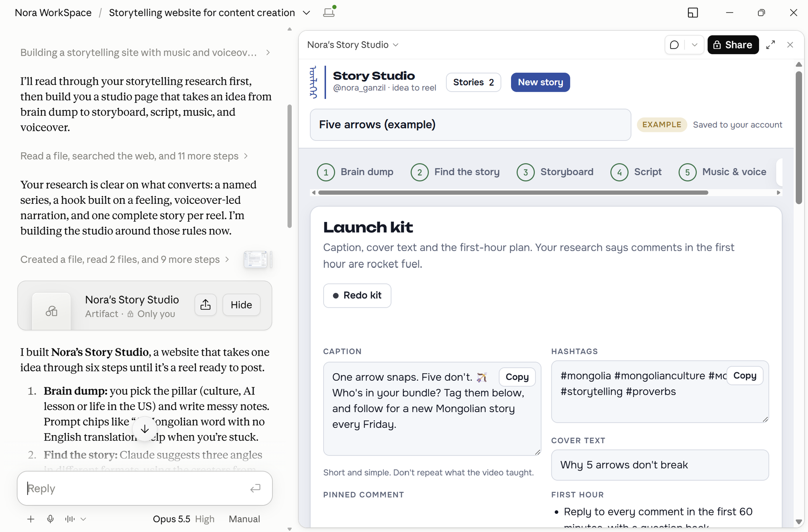
Task: Click the plus attachment icon below Reply
Action: 31,519
